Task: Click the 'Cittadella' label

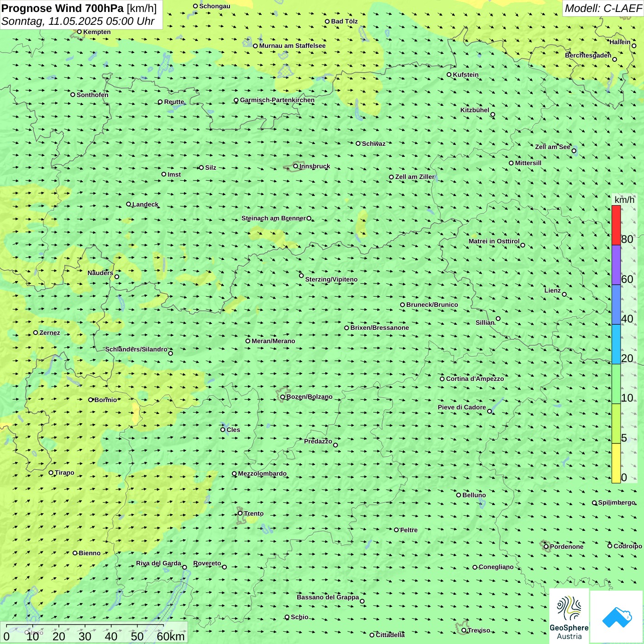Action: [x=391, y=635]
